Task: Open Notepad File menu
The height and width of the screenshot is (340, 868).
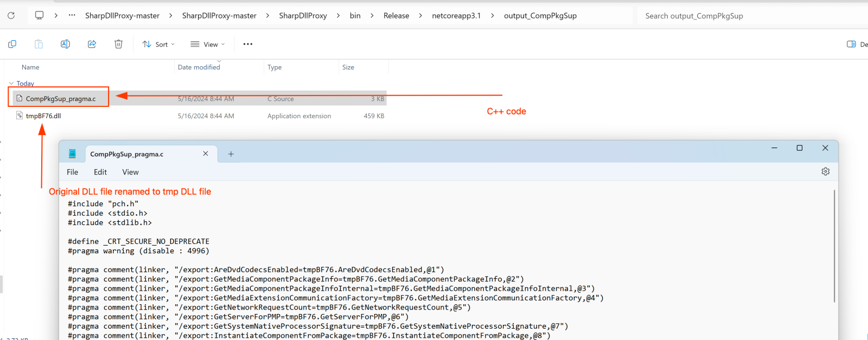Action: click(x=72, y=172)
